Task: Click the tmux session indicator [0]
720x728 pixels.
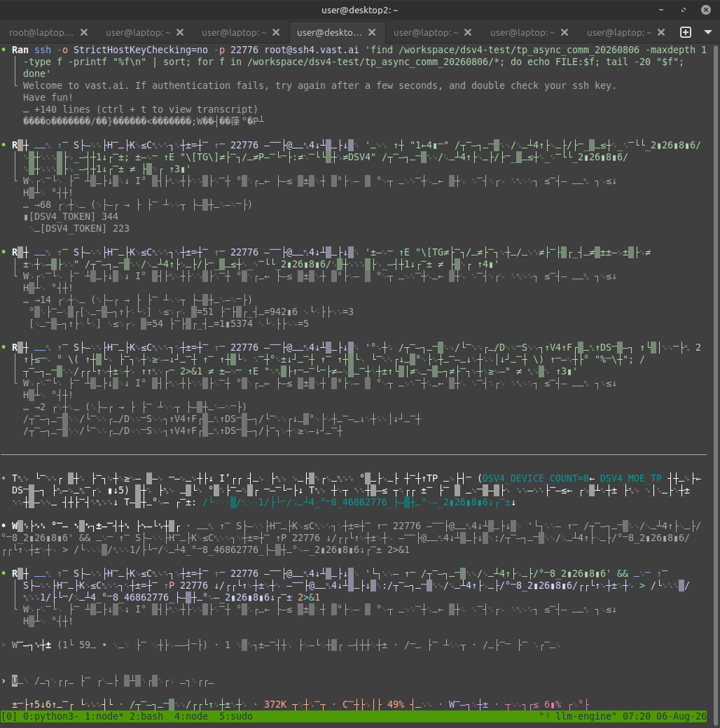Action: tap(9, 716)
